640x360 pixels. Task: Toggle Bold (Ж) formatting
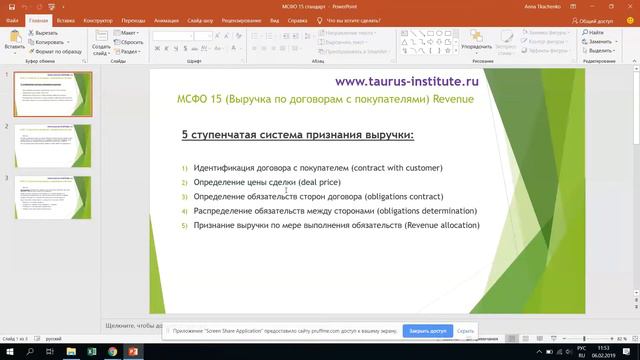click(x=157, y=49)
